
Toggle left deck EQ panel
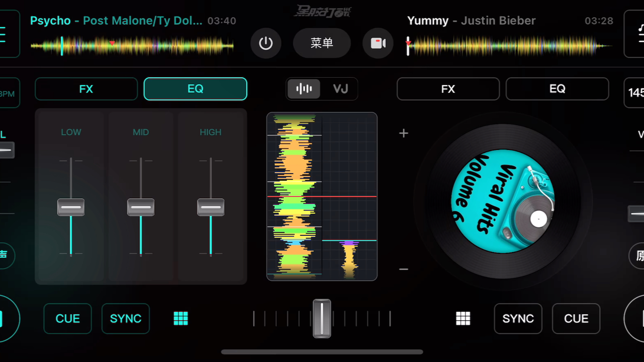[x=195, y=89]
